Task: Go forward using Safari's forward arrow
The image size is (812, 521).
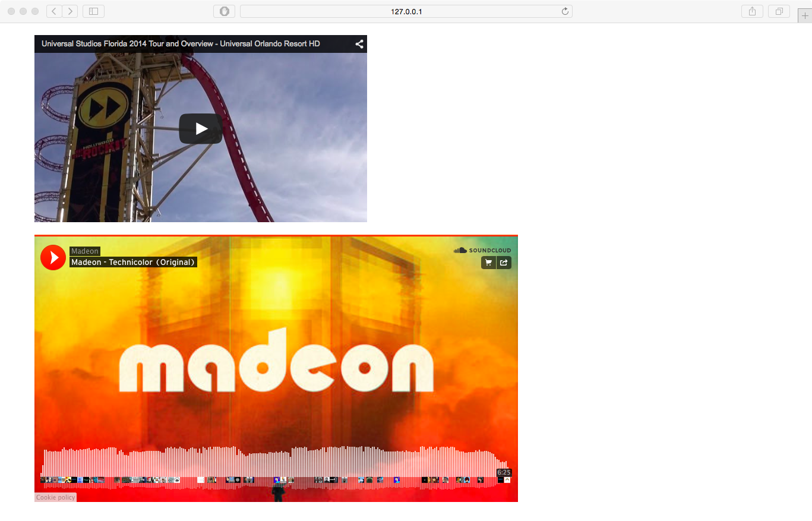Action: (x=70, y=11)
